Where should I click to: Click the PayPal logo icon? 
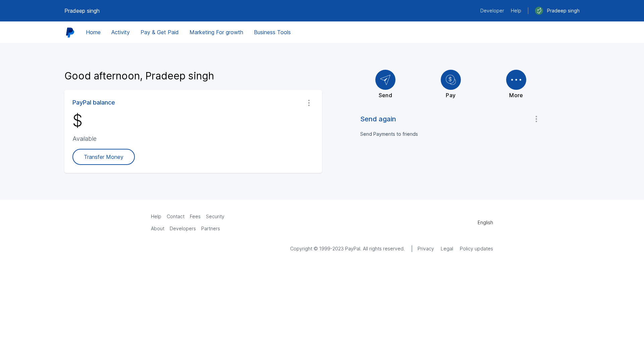tap(70, 33)
